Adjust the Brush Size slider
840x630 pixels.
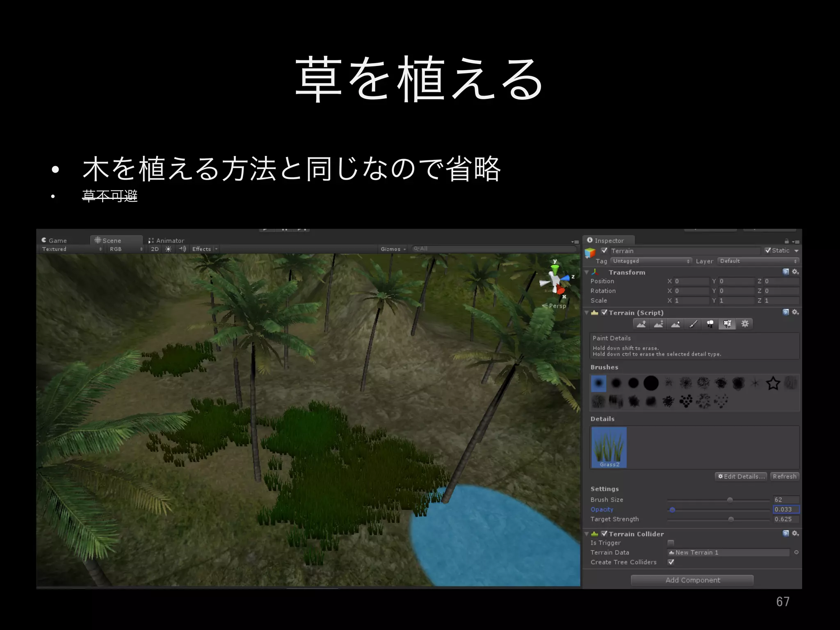point(730,500)
